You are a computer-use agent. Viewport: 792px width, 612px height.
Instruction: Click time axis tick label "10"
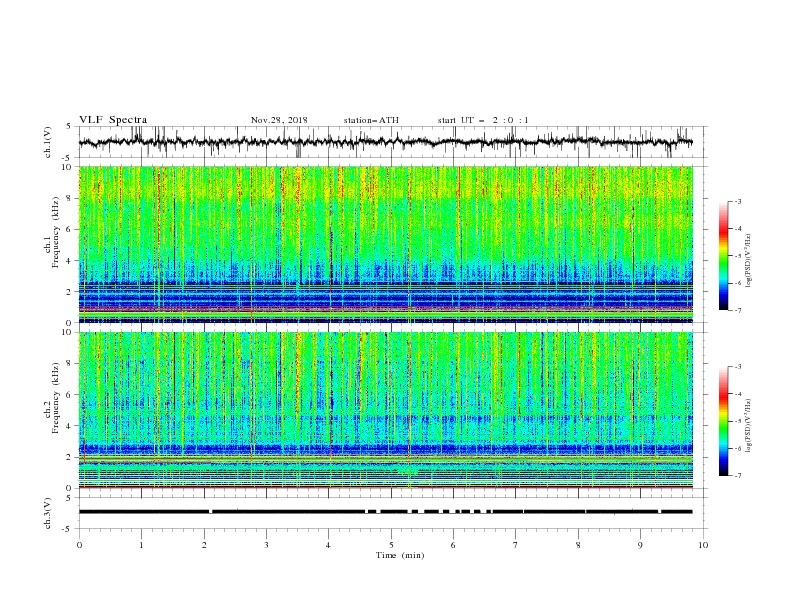703,545
